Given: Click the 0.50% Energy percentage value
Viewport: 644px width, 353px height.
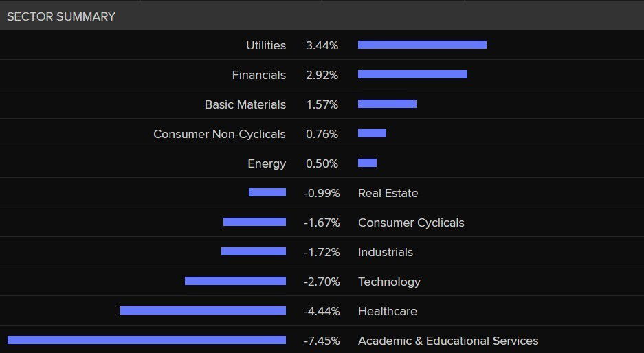Looking at the screenshot, I should [x=322, y=163].
